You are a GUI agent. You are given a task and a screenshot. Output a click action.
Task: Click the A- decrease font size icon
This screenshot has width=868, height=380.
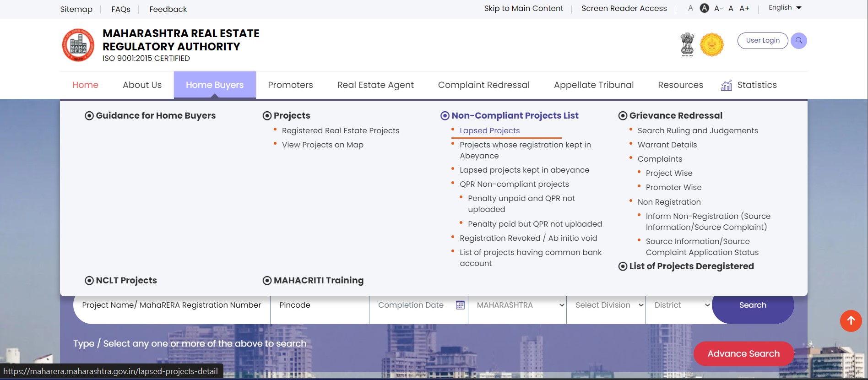click(x=718, y=8)
